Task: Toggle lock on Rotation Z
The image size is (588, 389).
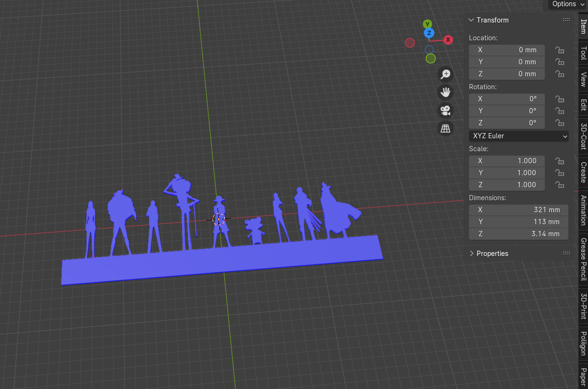Action: (x=559, y=123)
